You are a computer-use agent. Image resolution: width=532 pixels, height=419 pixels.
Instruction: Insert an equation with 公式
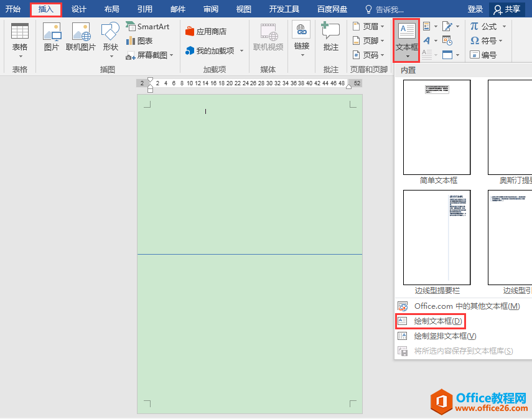point(483,26)
